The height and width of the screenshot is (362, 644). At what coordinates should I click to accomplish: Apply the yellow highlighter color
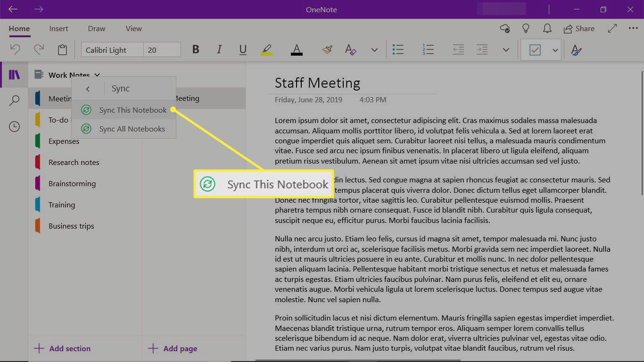[x=266, y=49]
